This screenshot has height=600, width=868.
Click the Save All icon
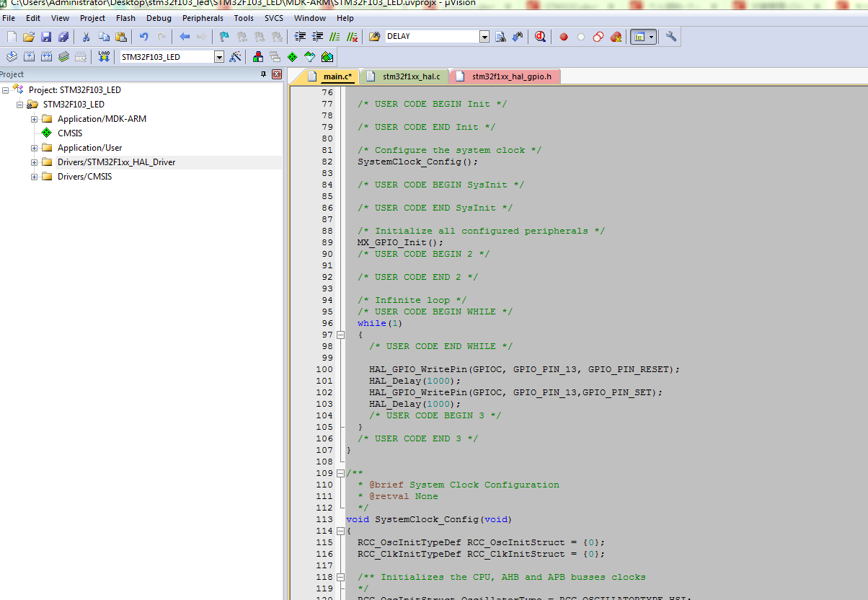(63, 37)
